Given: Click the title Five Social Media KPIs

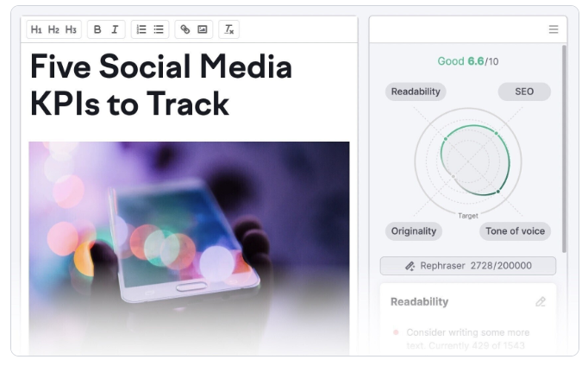Looking at the screenshot, I should pos(161,85).
